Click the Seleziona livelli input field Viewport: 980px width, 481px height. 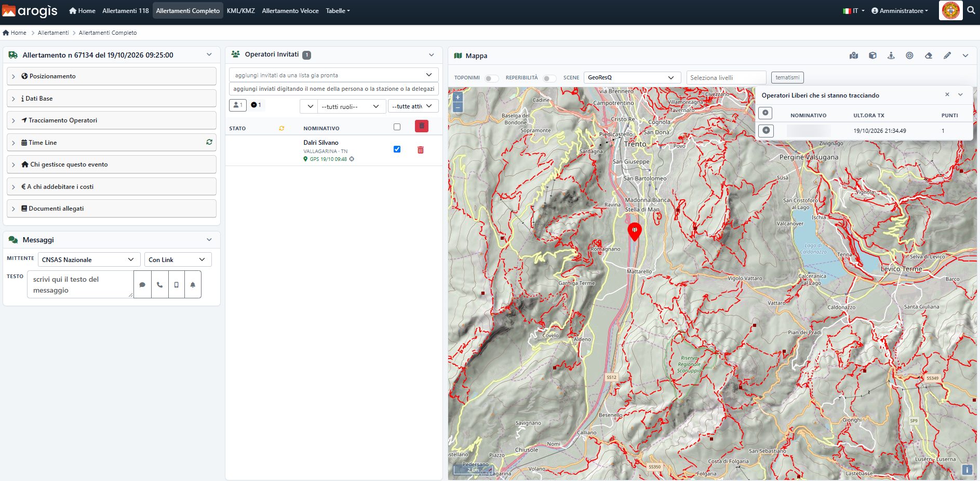coord(727,77)
